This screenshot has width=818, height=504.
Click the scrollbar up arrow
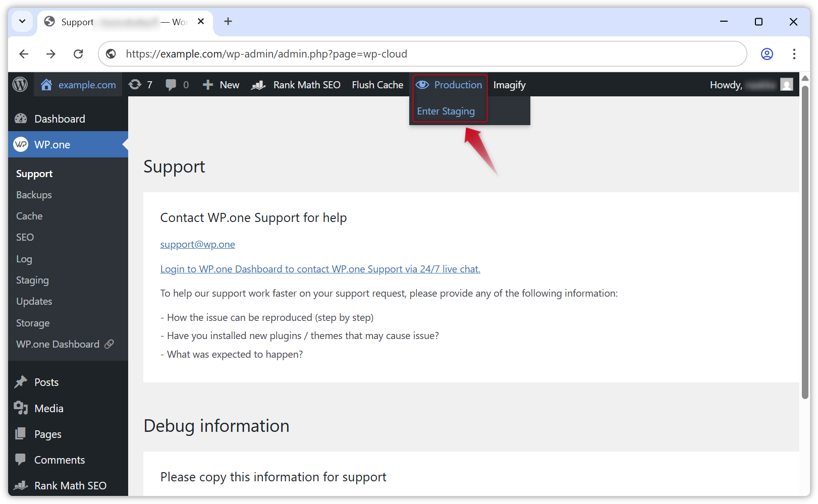pos(805,78)
